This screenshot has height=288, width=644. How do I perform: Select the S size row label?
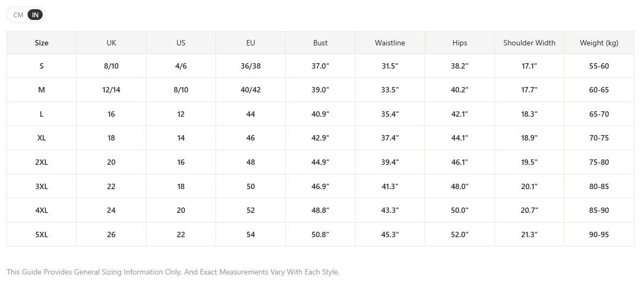coord(42,66)
